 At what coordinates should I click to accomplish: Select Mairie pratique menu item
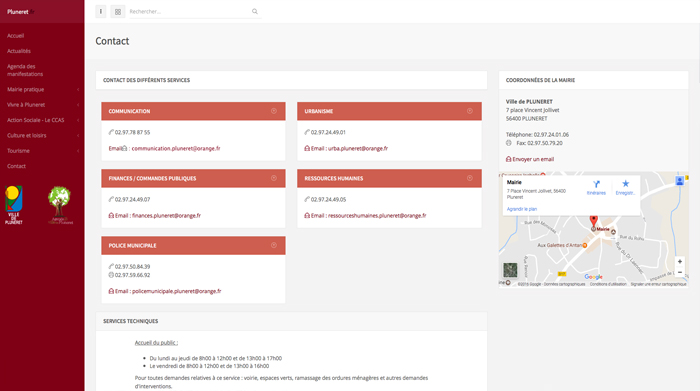point(25,89)
